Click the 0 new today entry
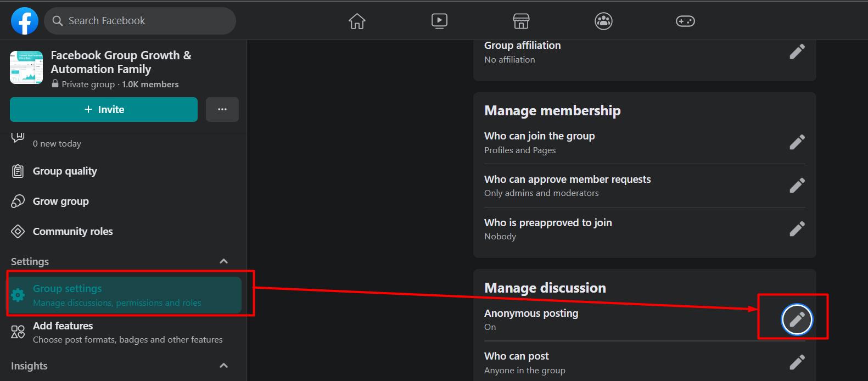The width and height of the screenshot is (868, 381). pyautogui.click(x=57, y=143)
